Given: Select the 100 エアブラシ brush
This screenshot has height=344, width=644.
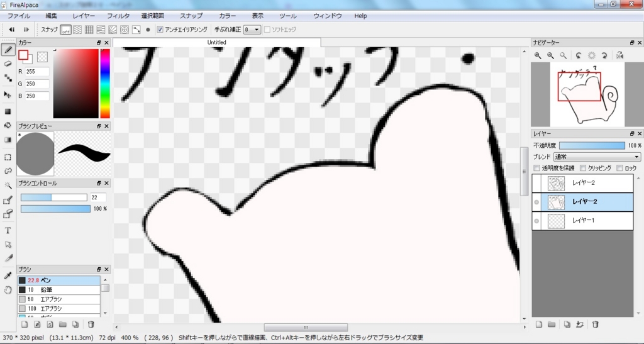Looking at the screenshot, I should [58, 309].
